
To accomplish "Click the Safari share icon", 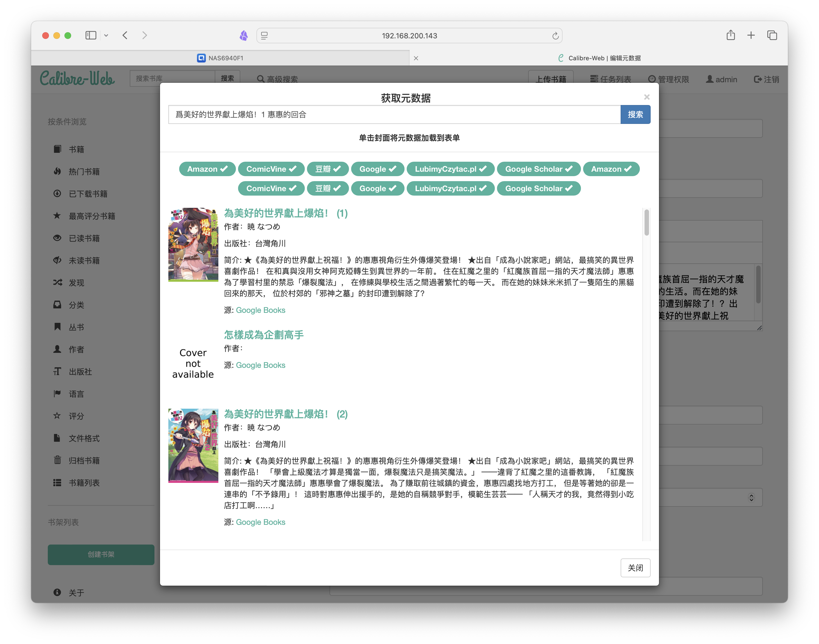I will point(731,35).
